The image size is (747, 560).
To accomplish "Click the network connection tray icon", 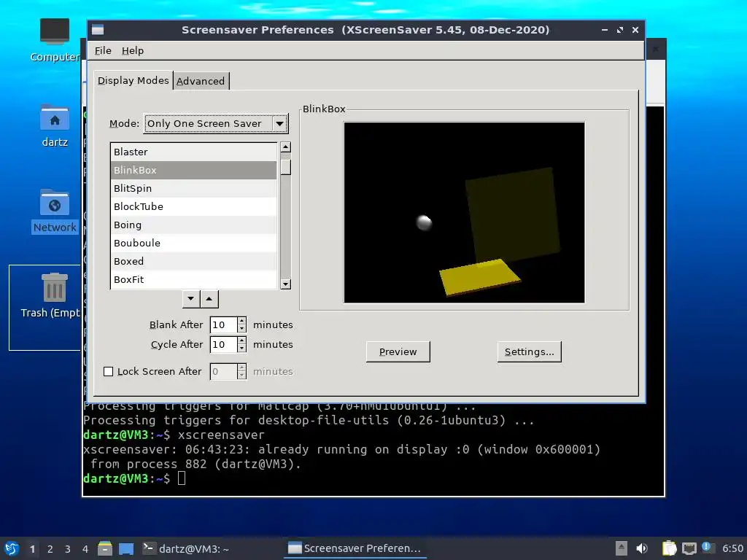I will (x=689, y=548).
